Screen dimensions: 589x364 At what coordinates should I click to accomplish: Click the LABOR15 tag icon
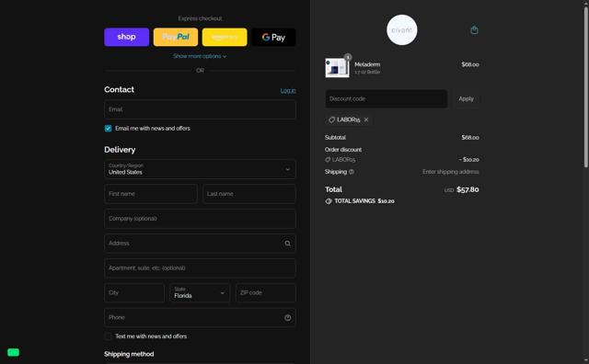coord(331,119)
